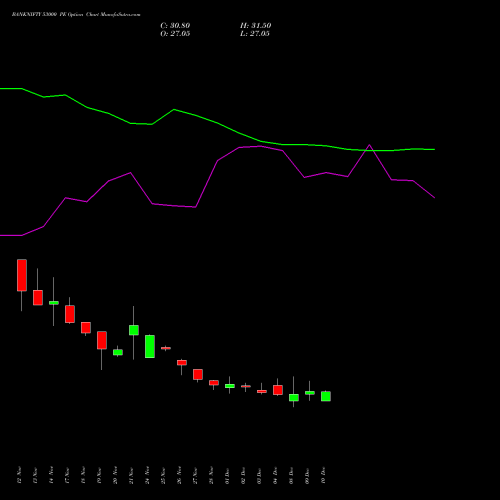Select the red candle body for 04 Dec
This screenshot has width=500, height=500.
coord(278,390)
